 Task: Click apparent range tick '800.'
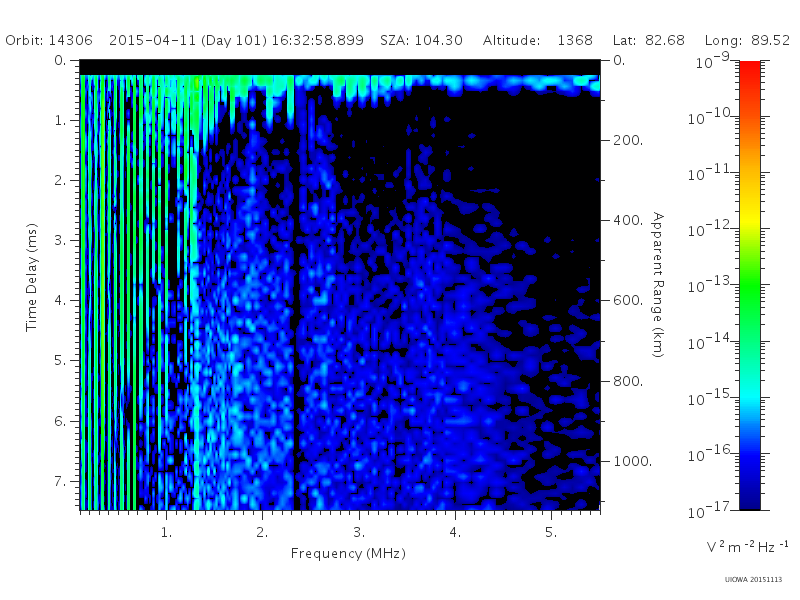pyautogui.click(x=628, y=381)
